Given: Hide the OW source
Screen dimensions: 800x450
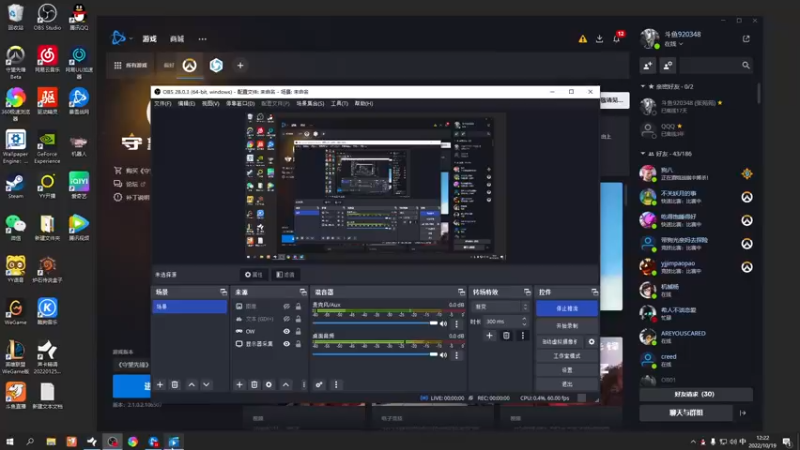Looking at the screenshot, I should click(286, 331).
